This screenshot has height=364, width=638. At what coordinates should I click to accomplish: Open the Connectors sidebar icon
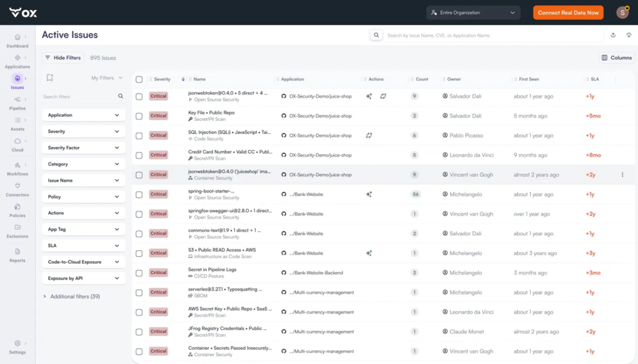(x=17, y=185)
